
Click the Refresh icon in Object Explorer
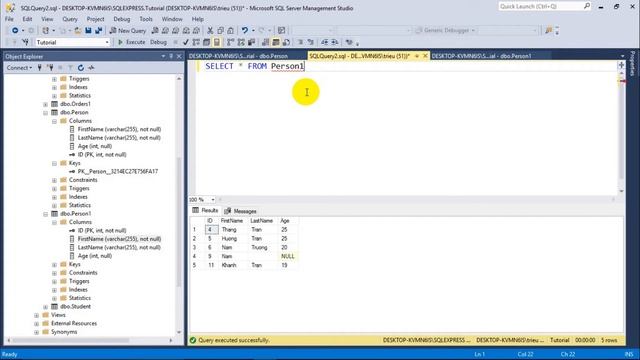81,68
